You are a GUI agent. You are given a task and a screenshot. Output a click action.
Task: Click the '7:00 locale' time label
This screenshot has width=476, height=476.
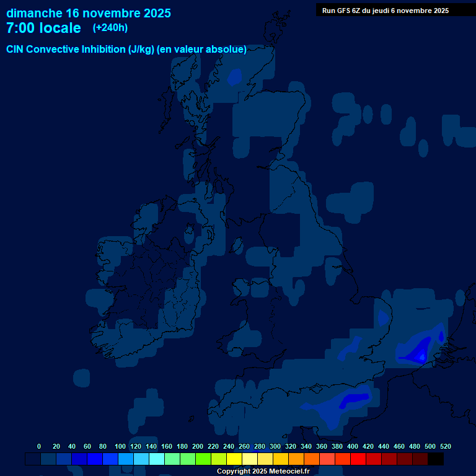click(43, 28)
